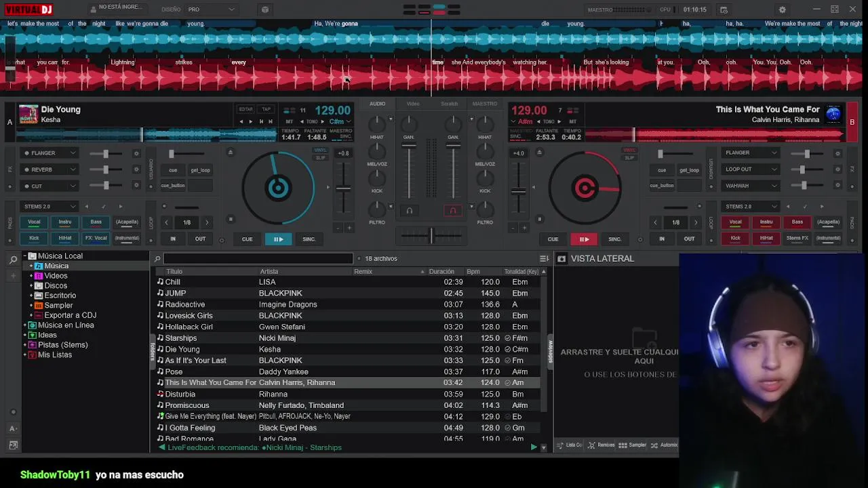
Task: Switch to Scratch mixer tab
Action: [449, 104]
